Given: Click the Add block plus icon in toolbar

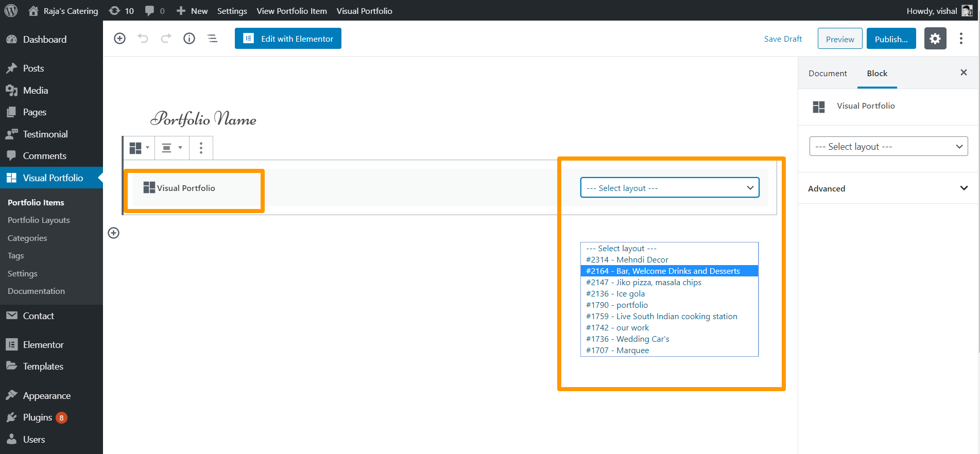Looking at the screenshot, I should [119, 39].
